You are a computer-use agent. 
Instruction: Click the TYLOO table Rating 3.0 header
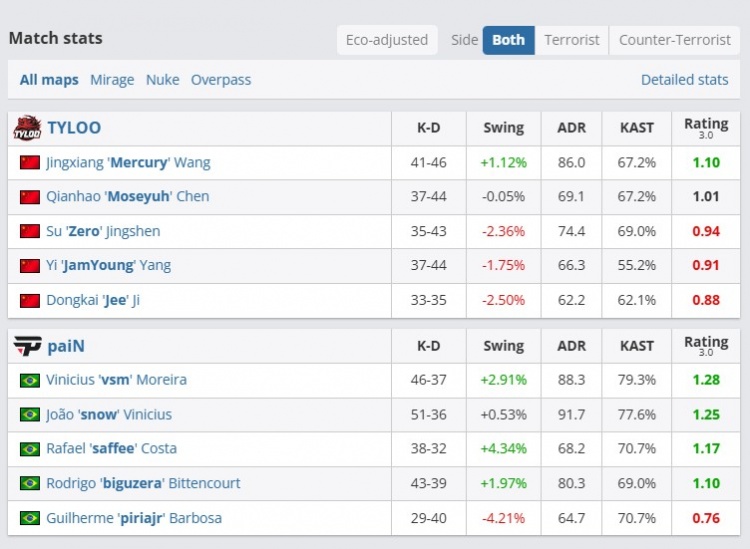[x=706, y=128]
